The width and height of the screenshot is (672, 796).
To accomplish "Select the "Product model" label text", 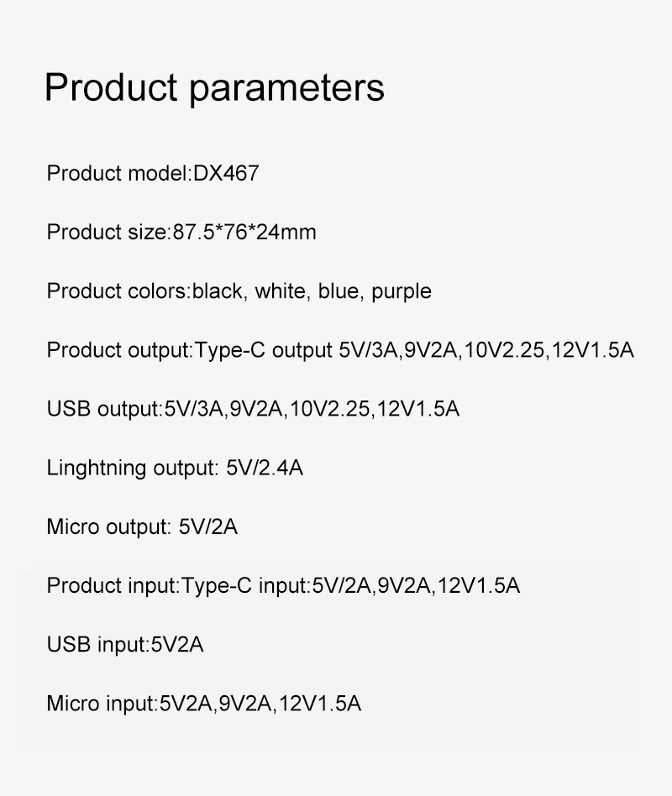I will [x=118, y=174].
